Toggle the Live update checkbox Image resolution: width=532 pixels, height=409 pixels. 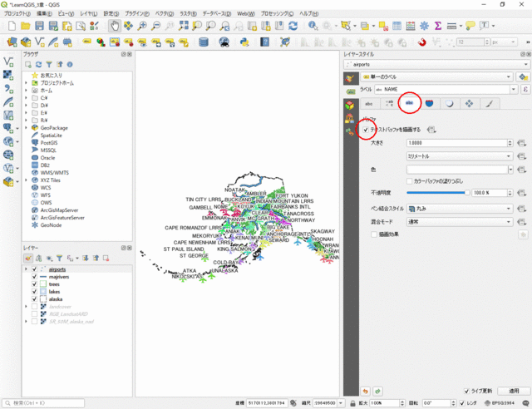coord(466,391)
